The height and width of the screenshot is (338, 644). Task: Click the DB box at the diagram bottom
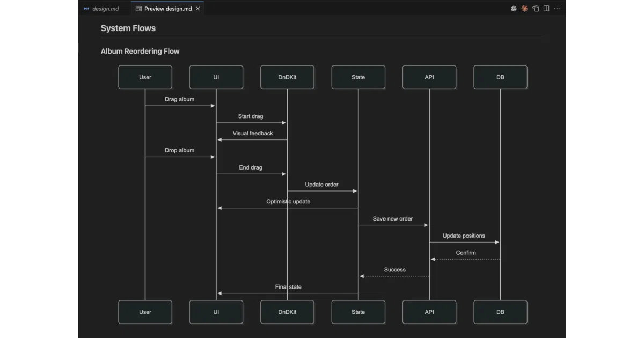[x=500, y=312]
